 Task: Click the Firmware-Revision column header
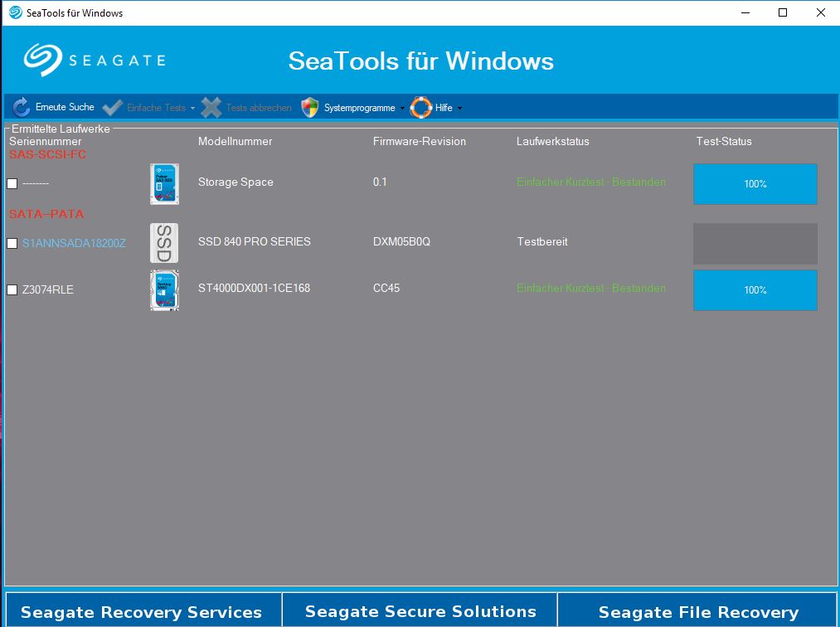[420, 142]
